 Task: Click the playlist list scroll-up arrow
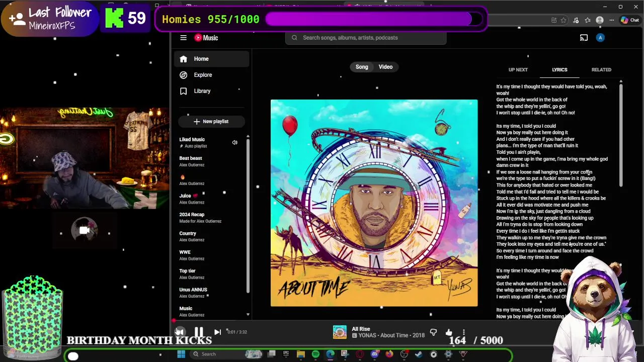248,136
